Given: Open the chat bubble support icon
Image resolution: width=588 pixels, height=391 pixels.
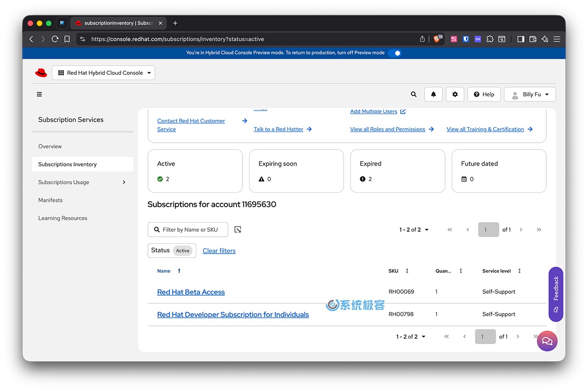Looking at the screenshot, I should click(x=547, y=341).
